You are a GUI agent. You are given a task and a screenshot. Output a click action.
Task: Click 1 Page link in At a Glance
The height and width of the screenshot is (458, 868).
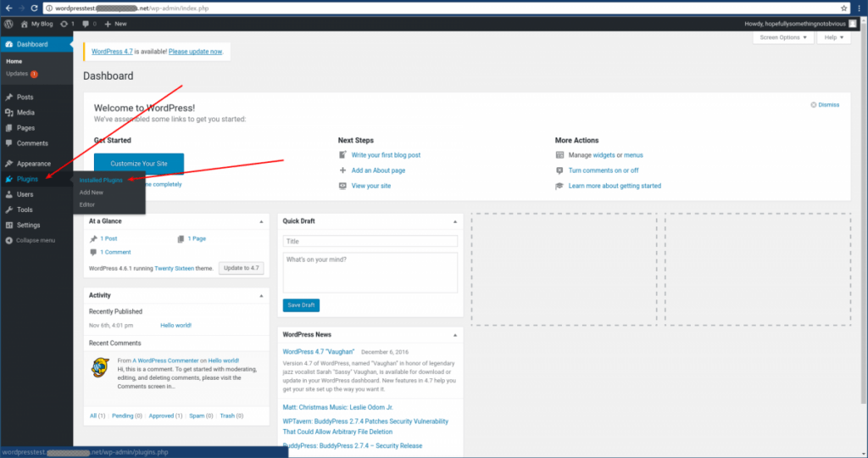click(197, 238)
